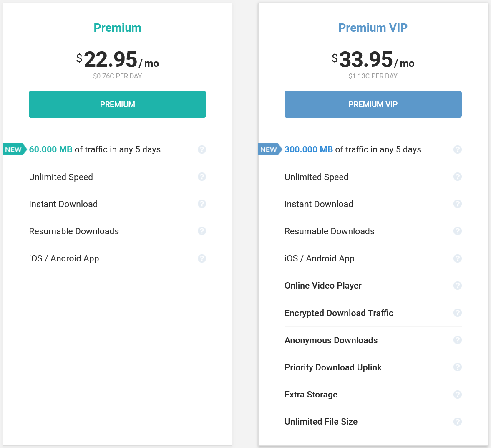The width and height of the screenshot is (491, 448).
Task: Click the question mark beside Instant Download on Premium
Action: point(202,204)
